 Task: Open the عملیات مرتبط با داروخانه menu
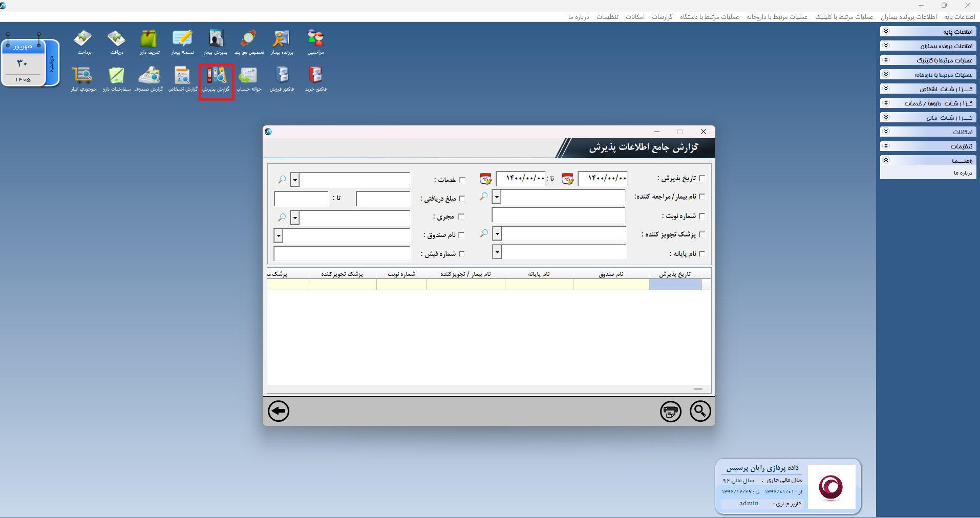coord(777,17)
